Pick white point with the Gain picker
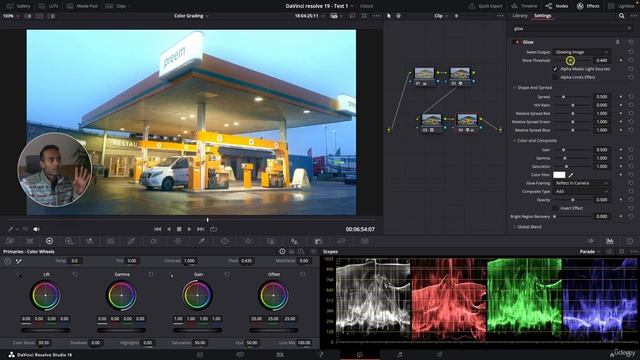 coord(171,275)
